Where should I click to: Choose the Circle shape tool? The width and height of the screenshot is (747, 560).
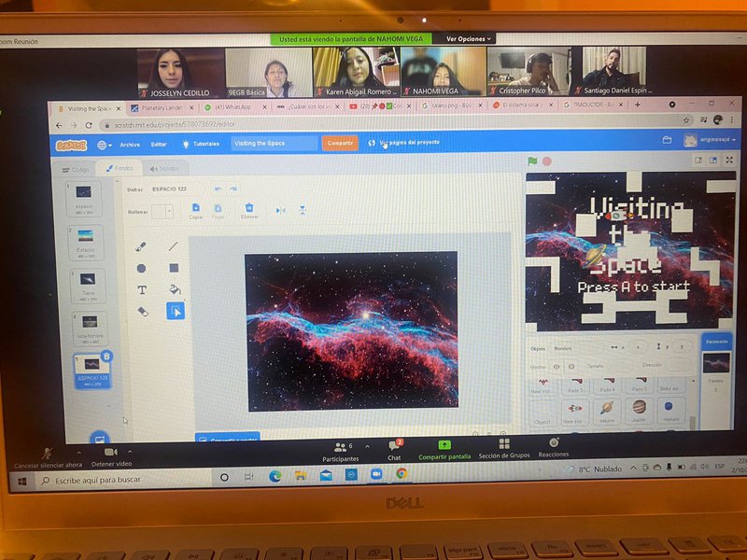point(141,268)
